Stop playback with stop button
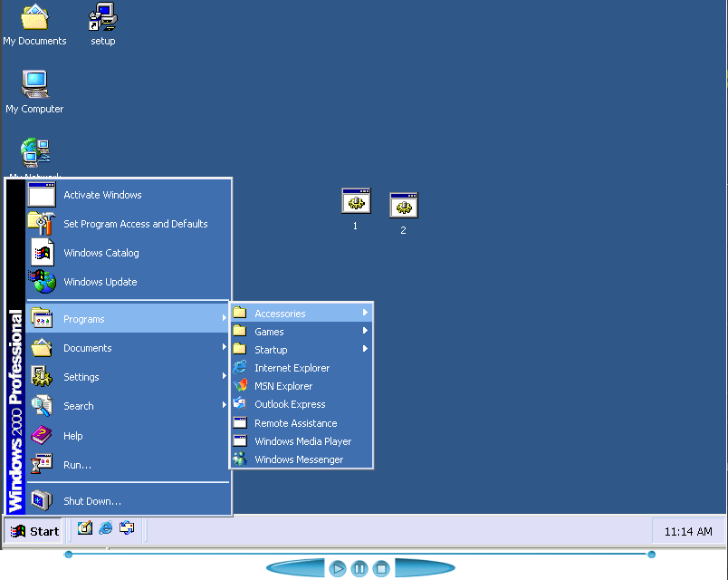The height and width of the screenshot is (580, 728). pos(381,568)
